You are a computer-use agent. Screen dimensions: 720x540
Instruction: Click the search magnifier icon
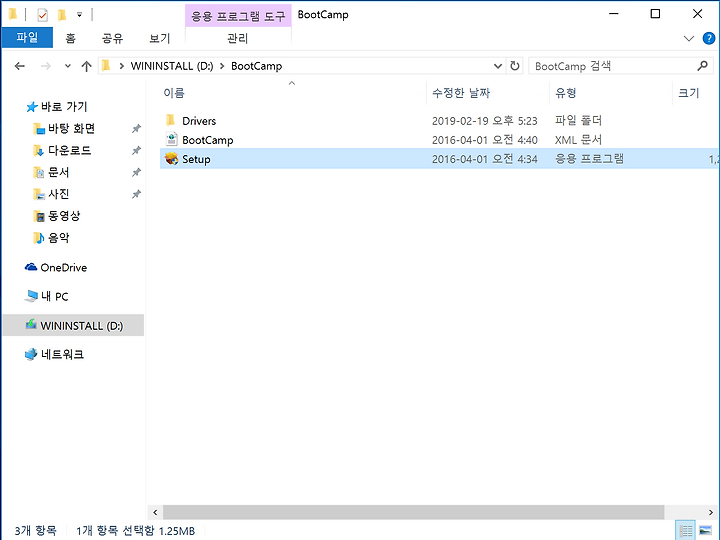(x=703, y=66)
